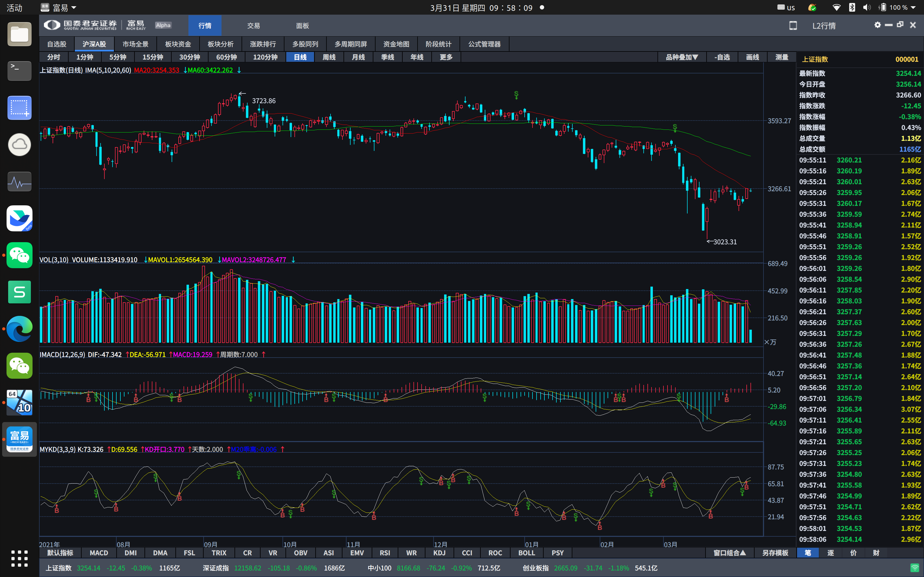Toggle the 笔 tick view mode
Image resolution: width=924 pixels, height=577 pixels.
(808, 553)
